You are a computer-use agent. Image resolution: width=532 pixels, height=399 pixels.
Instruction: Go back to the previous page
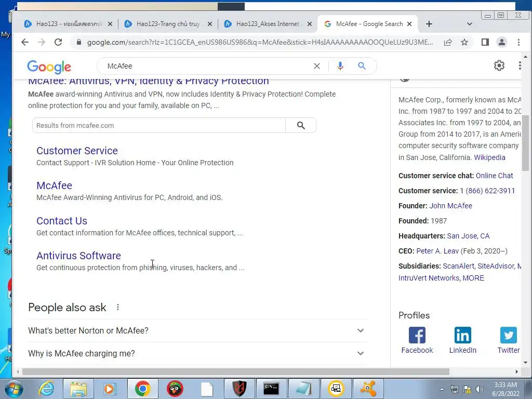pyautogui.click(x=25, y=42)
